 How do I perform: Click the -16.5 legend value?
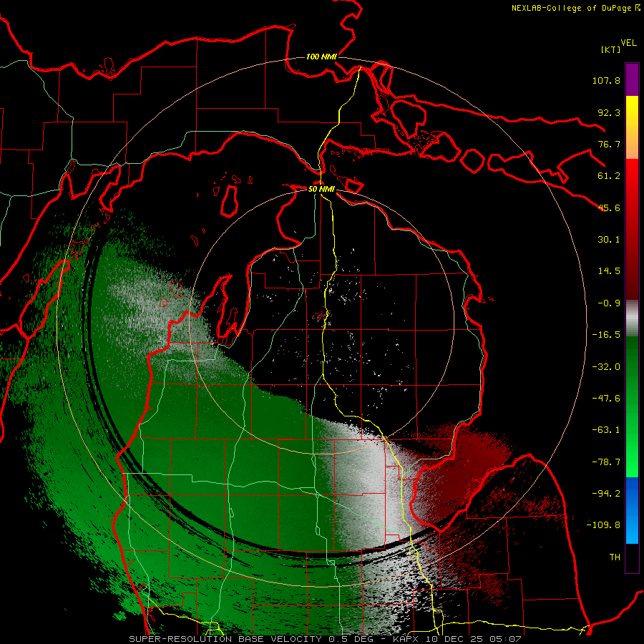point(606,335)
